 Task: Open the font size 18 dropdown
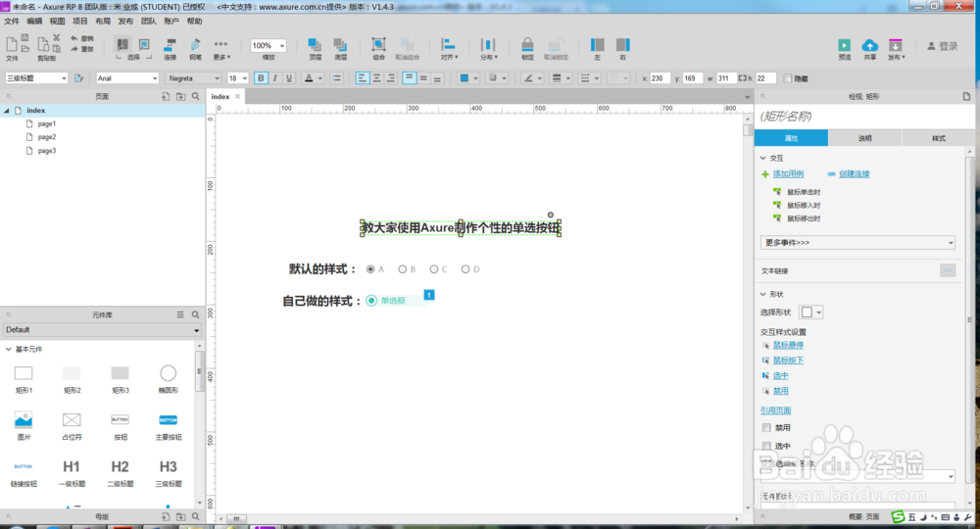pos(237,78)
